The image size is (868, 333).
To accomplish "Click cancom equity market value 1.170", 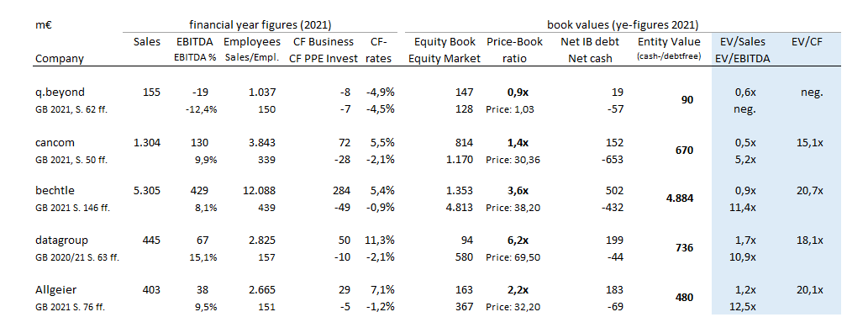I will [x=460, y=159].
